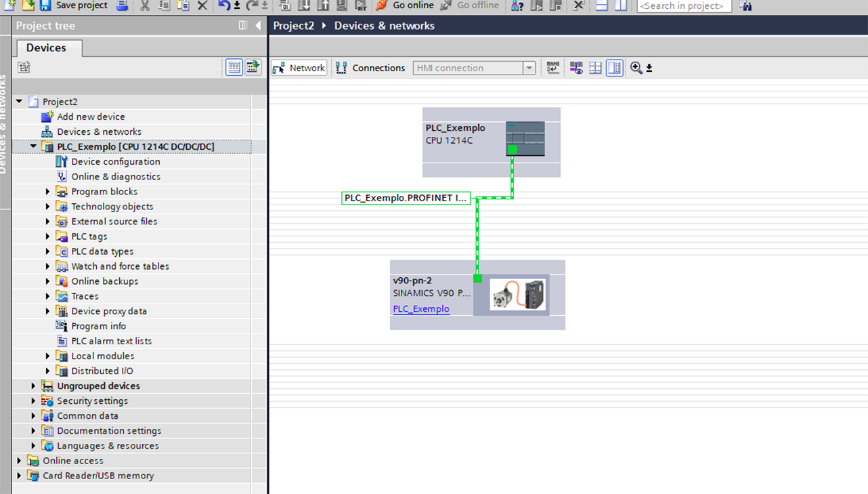Expand the Ungrouped devices node

click(x=33, y=386)
